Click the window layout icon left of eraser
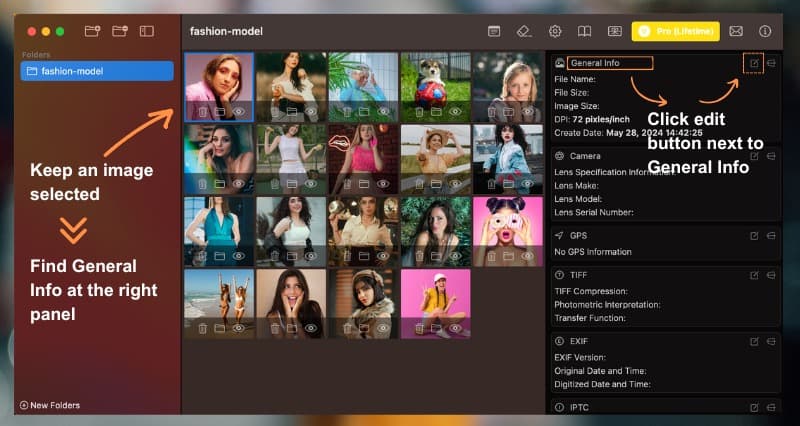Viewport: 800px width, 426px height. [x=494, y=32]
